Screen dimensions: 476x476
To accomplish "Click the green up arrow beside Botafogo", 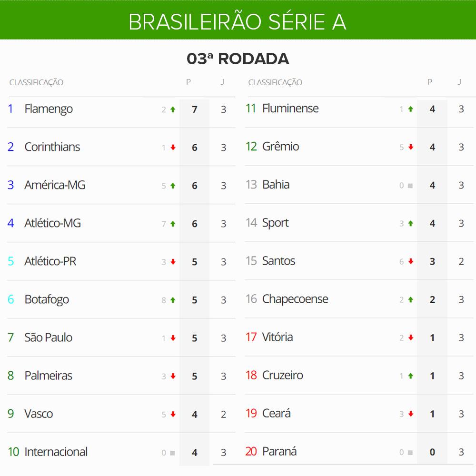I will click(x=173, y=300).
